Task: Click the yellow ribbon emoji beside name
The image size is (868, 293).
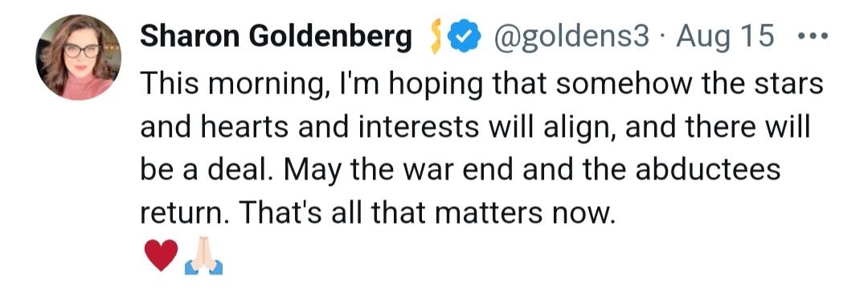Action: click(x=436, y=39)
